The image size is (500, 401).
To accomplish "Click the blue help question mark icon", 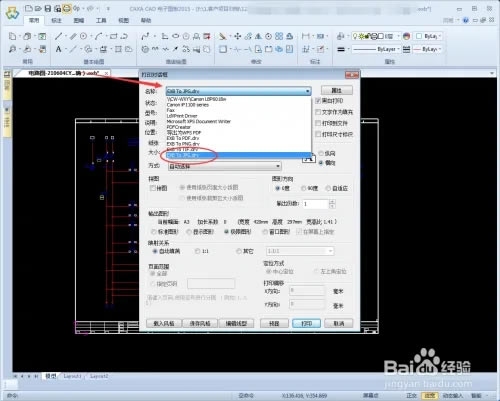I will pos(466,20).
